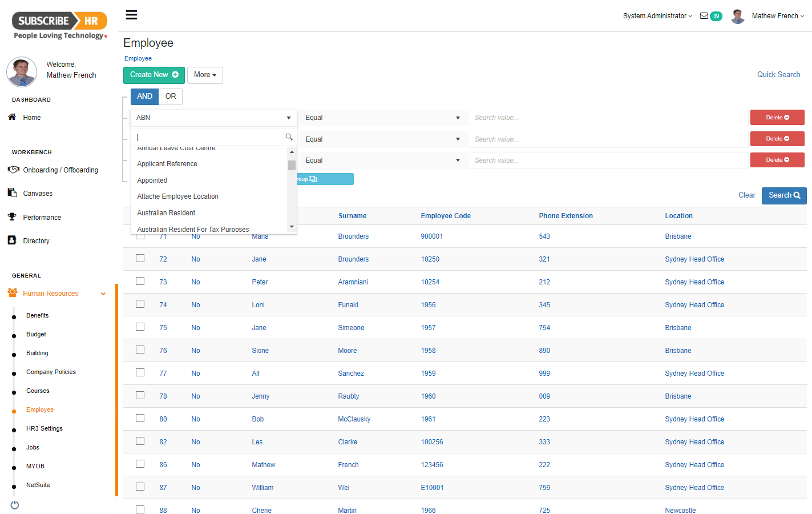Select the checkbox next to Mathew French's row
This screenshot has width=812, height=514.
coord(140,464)
